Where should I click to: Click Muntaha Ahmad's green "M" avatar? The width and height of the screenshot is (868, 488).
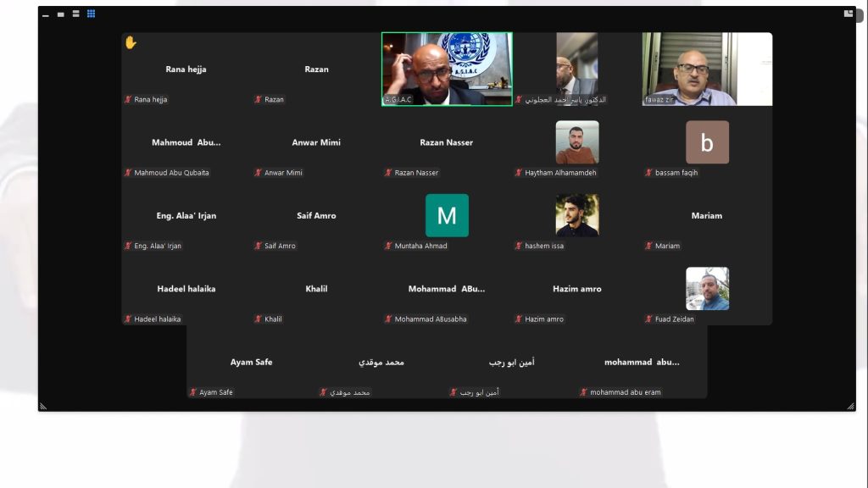(x=448, y=215)
